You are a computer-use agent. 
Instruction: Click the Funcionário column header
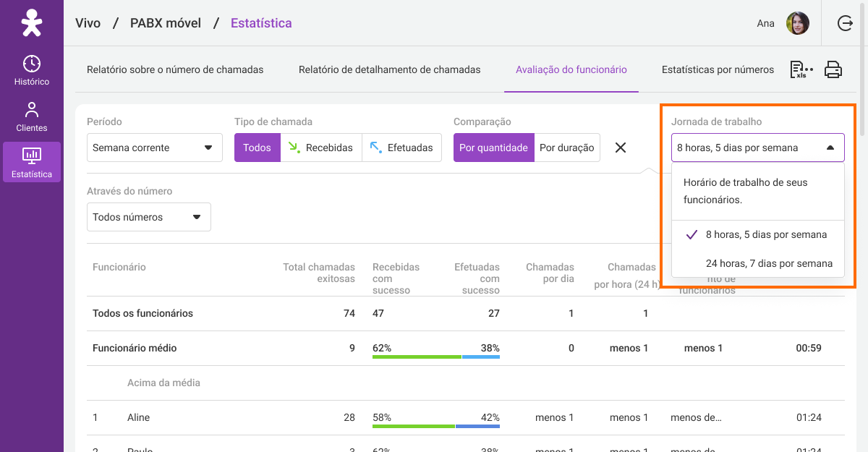[119, 267]
